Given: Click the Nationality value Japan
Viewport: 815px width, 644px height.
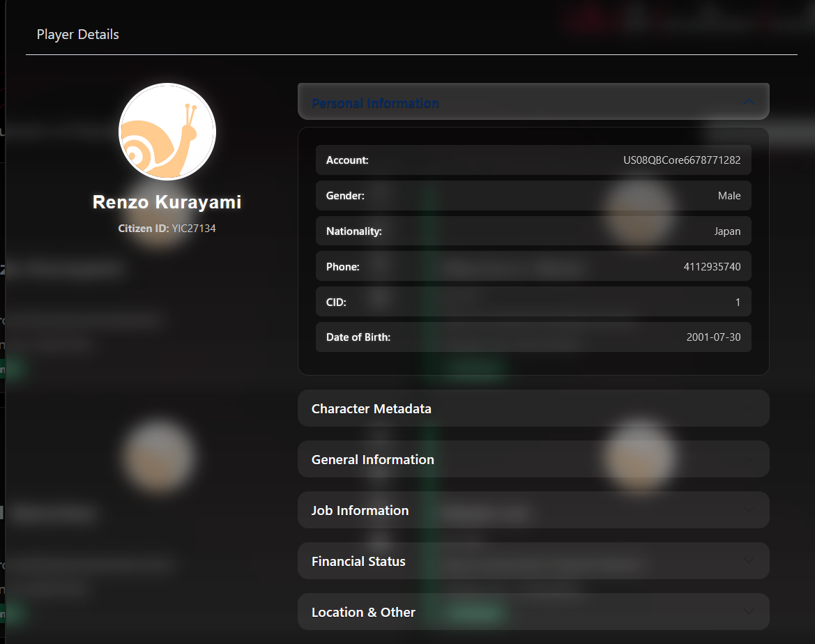Looking at the screenshot, I should [726, 231].
